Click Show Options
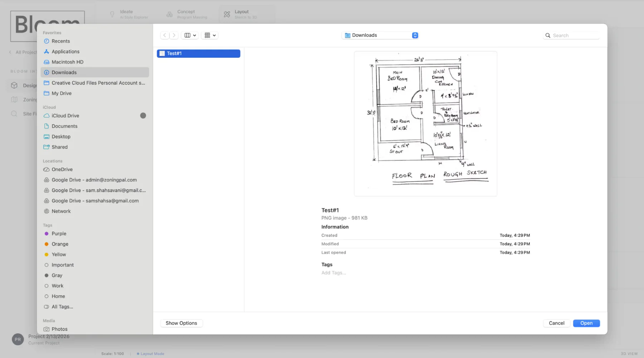 (x=181, y=323)
